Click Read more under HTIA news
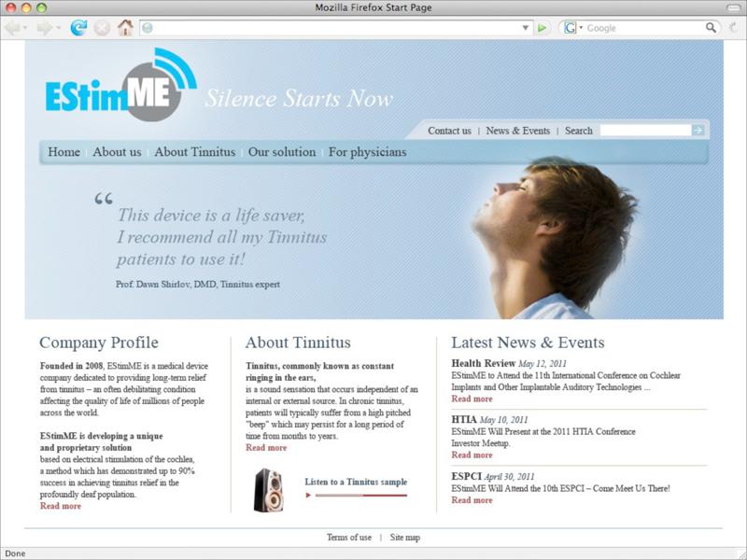Image resolution: width=747 pixels, height=560 pixels. click(x=472, y=455)
